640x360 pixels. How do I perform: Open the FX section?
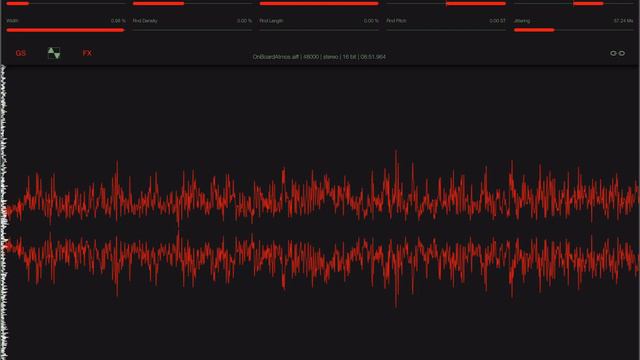(87, 53)
